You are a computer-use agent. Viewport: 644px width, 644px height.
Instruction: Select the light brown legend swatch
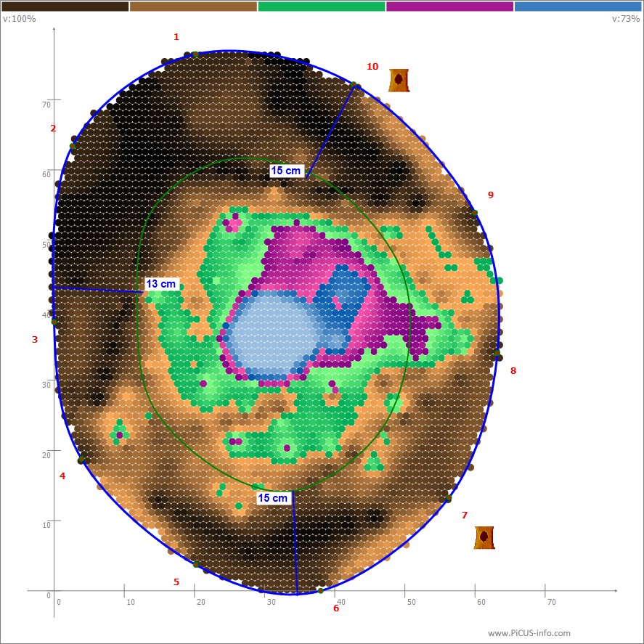pos(193,7)
